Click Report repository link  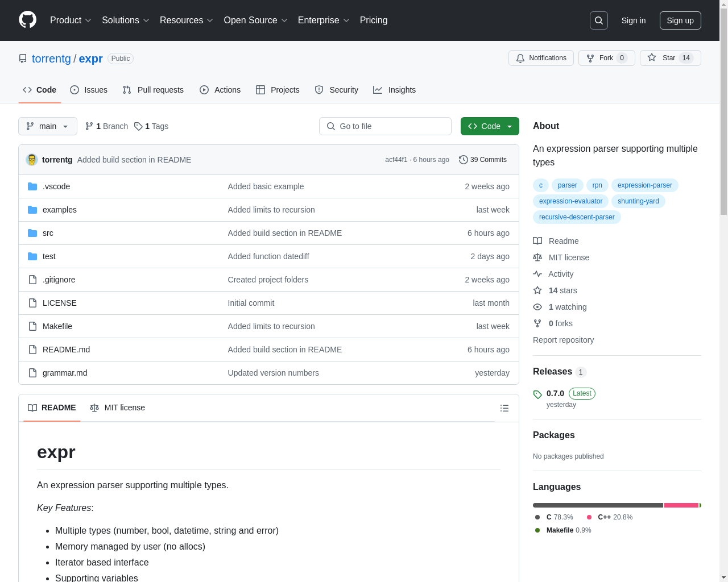point(563,340)
